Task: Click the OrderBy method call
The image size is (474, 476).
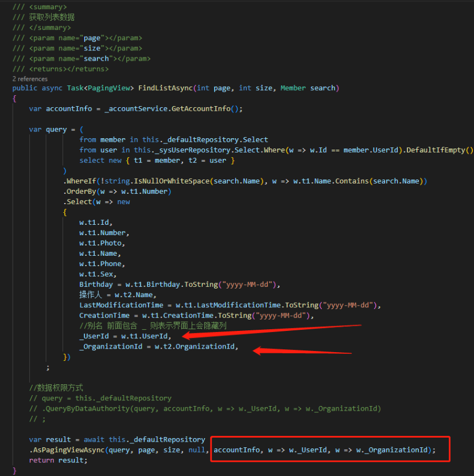Action: click(81, 191)
